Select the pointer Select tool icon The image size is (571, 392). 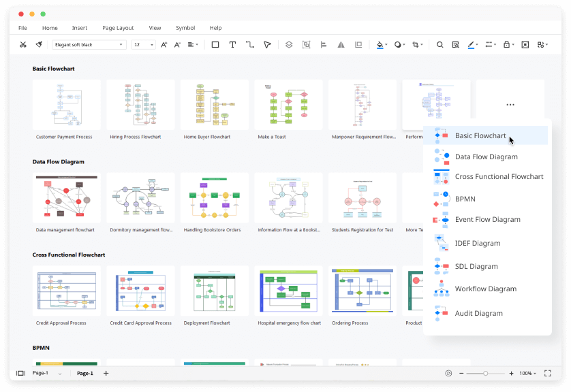click(267, 45)
